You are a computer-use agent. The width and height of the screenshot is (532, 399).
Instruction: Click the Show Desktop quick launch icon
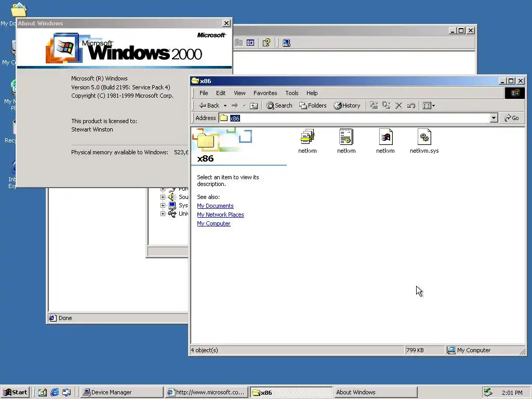43,392
